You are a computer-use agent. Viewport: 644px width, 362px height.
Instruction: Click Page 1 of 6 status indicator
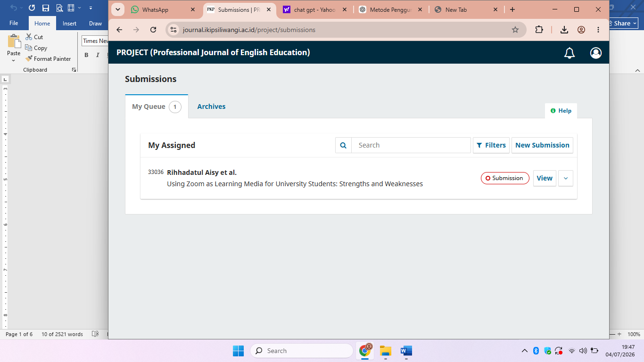tap(19, 334)
